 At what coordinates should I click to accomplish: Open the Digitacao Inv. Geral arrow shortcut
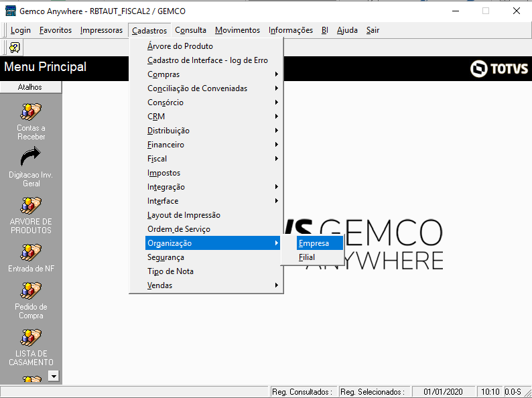[x=31, y=156]
